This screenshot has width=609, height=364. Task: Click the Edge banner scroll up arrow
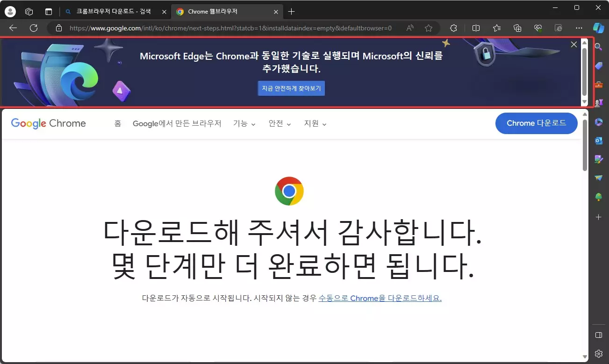584,42
